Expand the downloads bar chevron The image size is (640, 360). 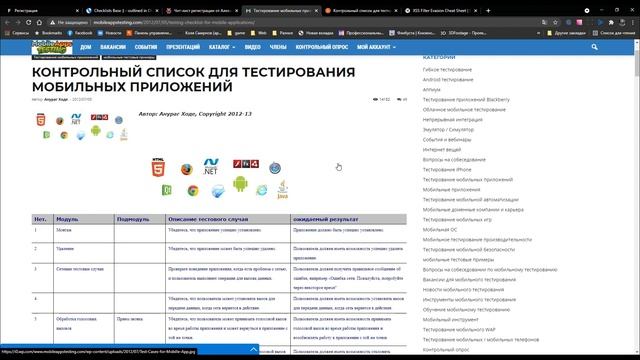[x=253, y=349]
